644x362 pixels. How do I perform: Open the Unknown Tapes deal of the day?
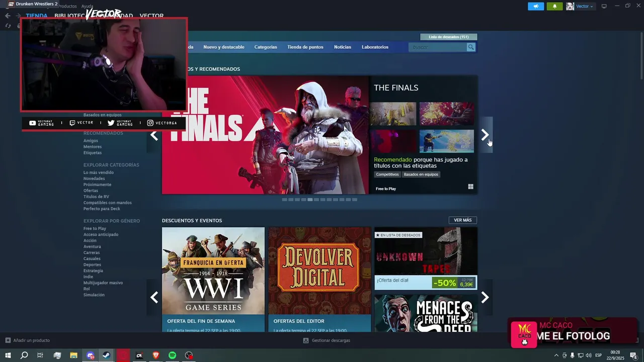pyautogui.click(x=426, y=258)
